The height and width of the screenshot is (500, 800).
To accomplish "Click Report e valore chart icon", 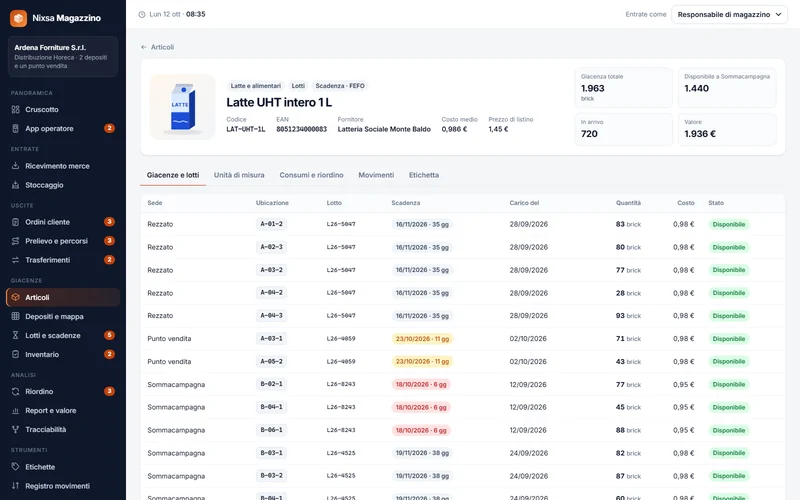I will click(x=15, y=410).
